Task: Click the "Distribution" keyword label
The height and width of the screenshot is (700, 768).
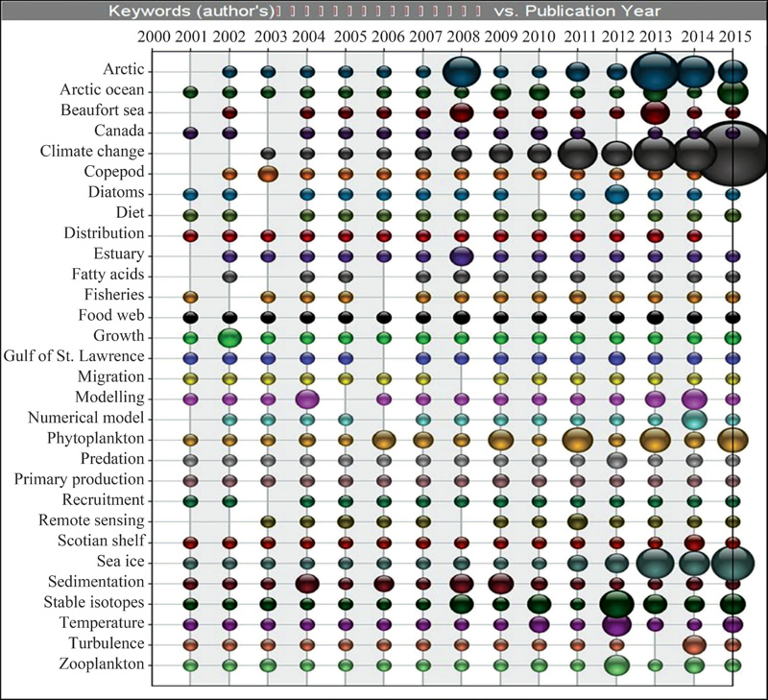Action: tap(105, 233)
